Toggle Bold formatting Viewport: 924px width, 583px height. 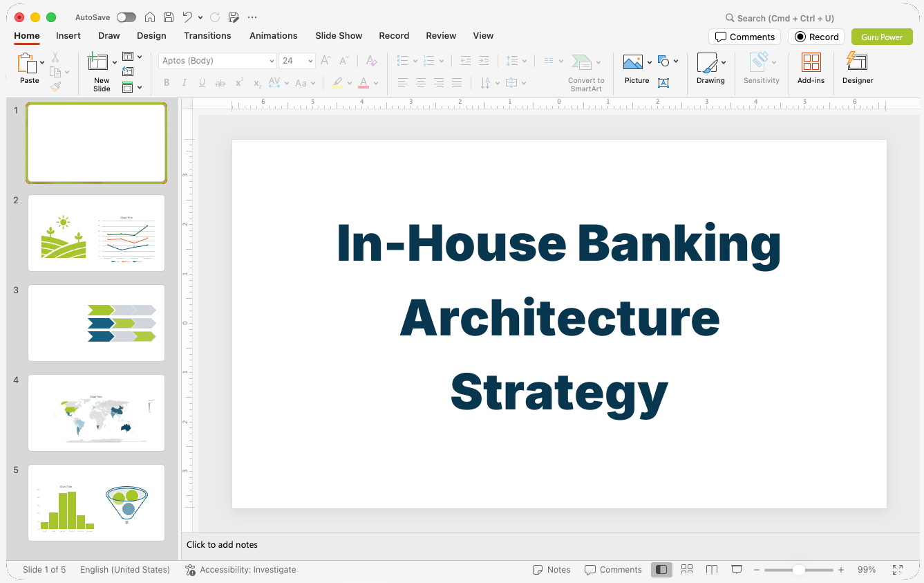point(167,83)
